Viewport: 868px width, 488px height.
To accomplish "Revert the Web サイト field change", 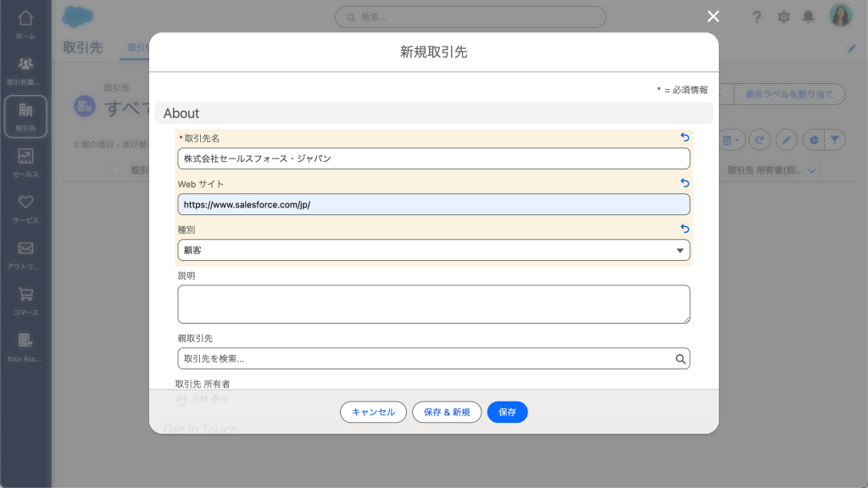I will coord(685,183).
